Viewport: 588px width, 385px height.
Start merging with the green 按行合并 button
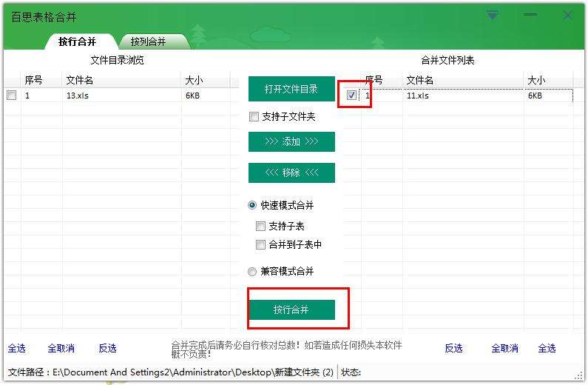point(291,309)
